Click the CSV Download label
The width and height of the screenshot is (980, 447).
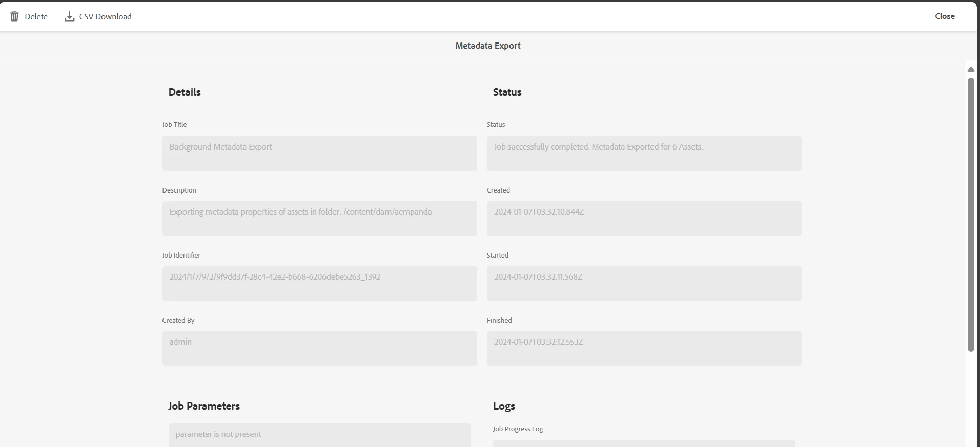coord(105,17)
